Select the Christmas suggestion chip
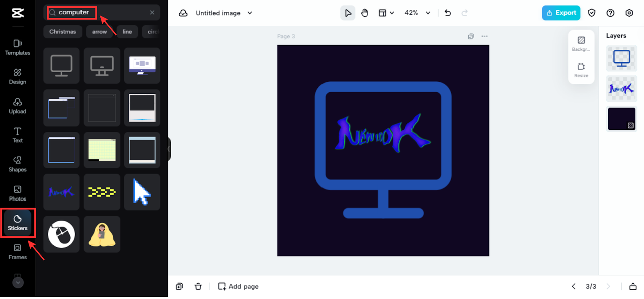The width and height of the screenshot is (644, 299). coord(63,32)
